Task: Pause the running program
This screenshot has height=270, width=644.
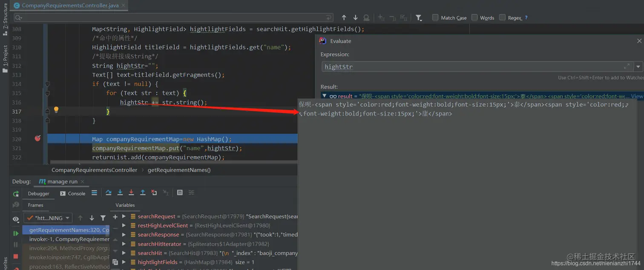Action: coord(16,245)
